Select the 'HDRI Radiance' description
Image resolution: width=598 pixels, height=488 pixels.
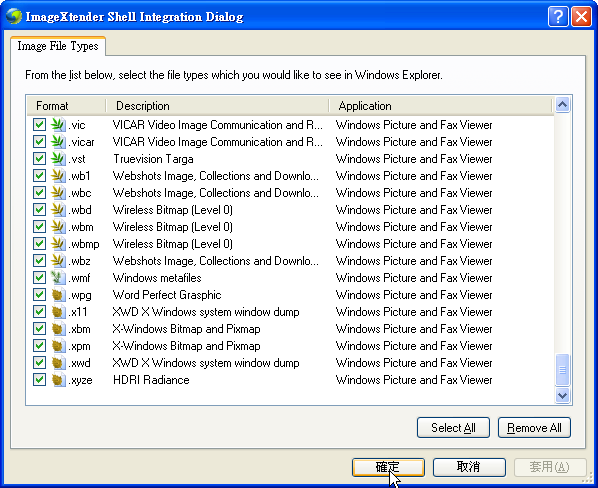[151, 380]
